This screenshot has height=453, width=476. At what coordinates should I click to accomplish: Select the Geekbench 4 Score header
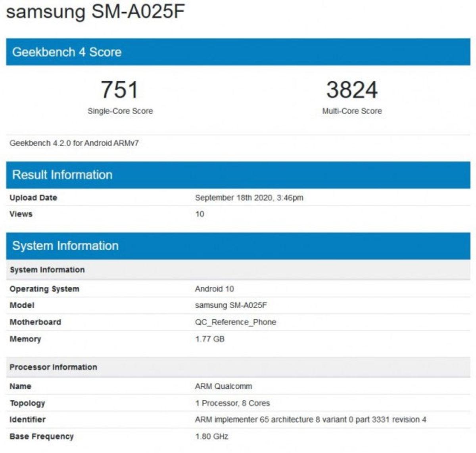[x=67, y=52]
